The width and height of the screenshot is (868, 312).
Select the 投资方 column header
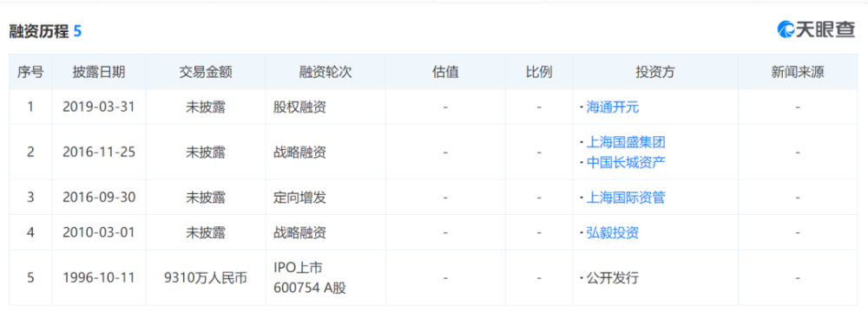655,72
